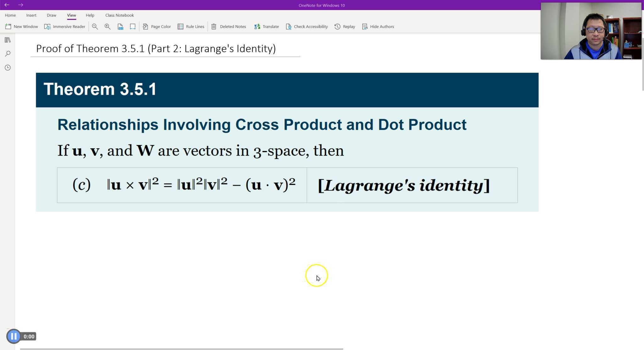644x350 pixels.
Task: Open Replay for this page
Action: (344, 26)
